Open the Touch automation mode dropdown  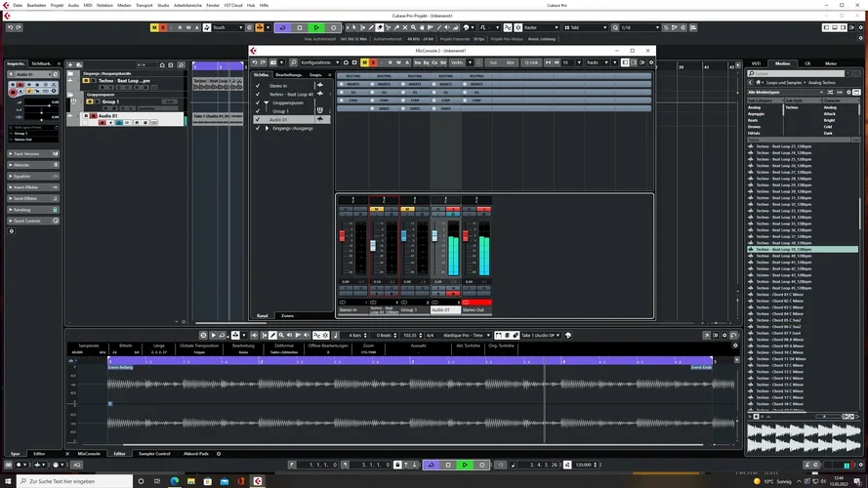pyautogui.click(x=224, y=27)
